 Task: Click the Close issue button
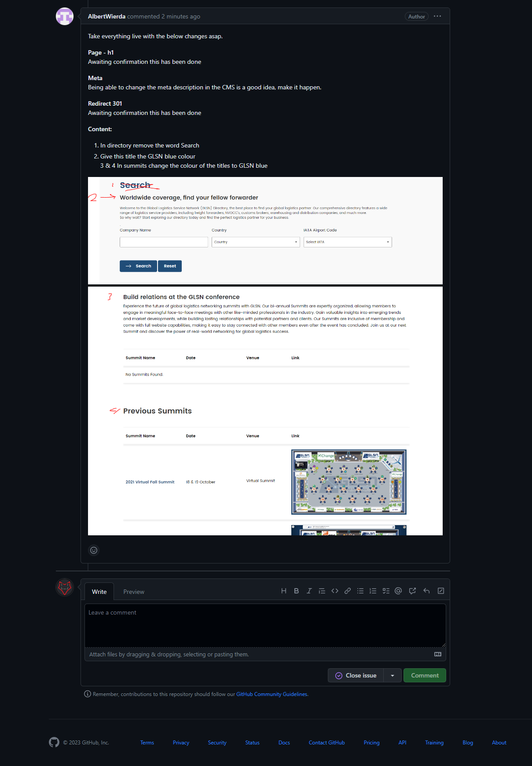coord(356,675)
